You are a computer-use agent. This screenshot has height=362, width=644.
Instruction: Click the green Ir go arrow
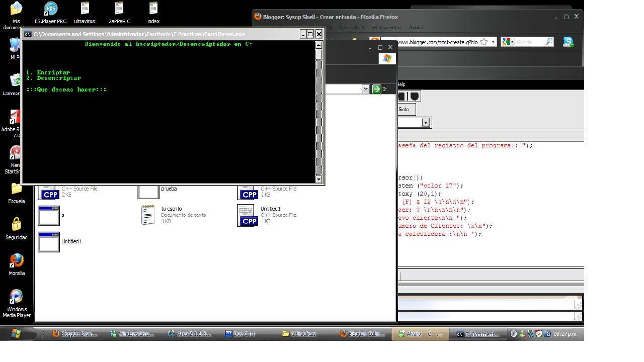point(376,89)
